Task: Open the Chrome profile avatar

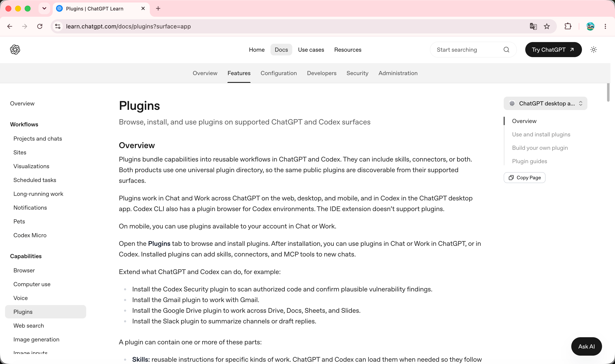Action: (590, 26)
